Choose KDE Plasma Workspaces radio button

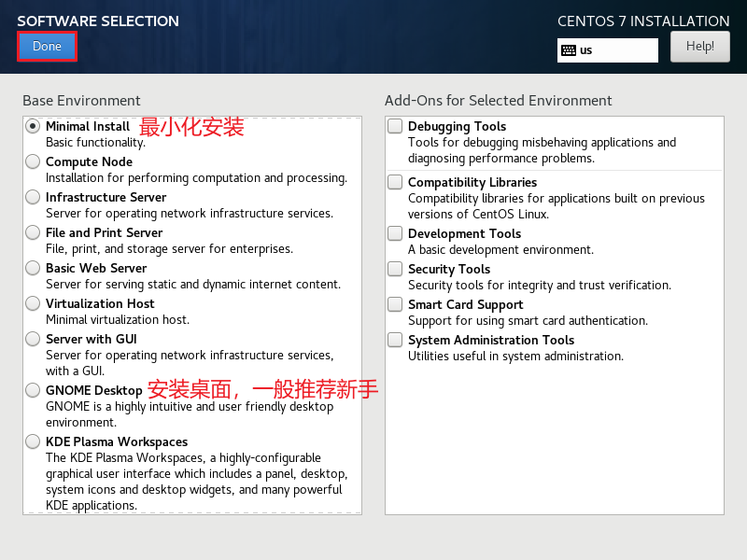point(33,441)
